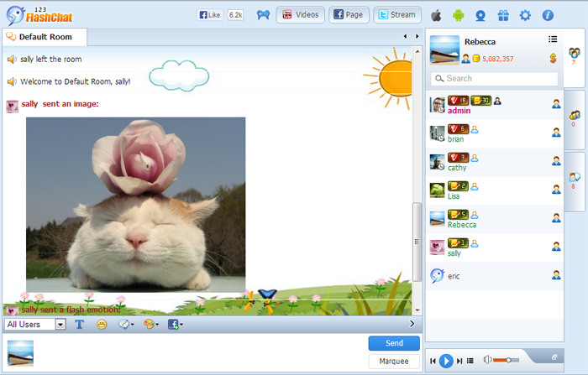
Task: Switch to the Default Room tab
Action: click(x=45, y=37)
